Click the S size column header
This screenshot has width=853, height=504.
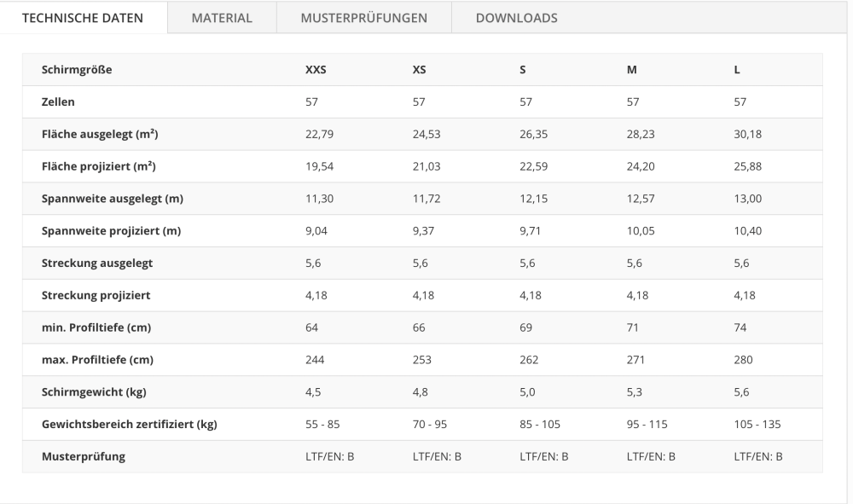point(523,70)
